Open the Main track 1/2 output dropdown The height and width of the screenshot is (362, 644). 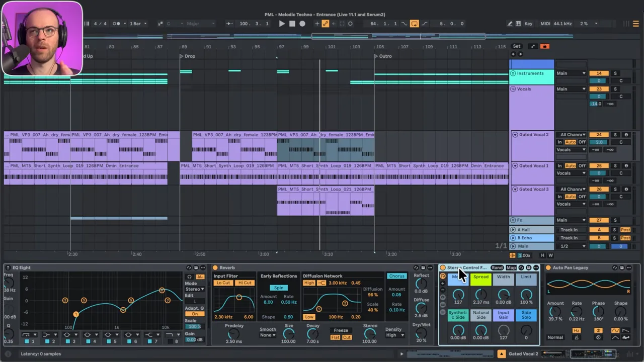click(x=571, y=246)
